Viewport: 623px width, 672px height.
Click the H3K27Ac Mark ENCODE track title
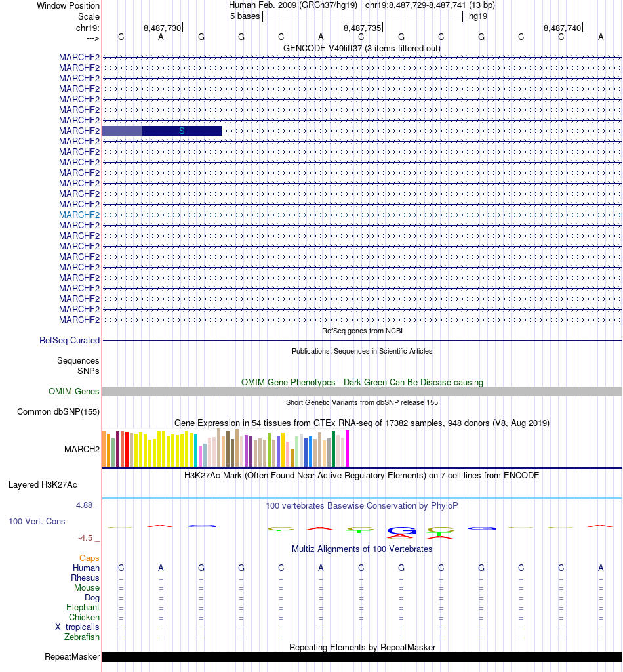coord(362,475)
